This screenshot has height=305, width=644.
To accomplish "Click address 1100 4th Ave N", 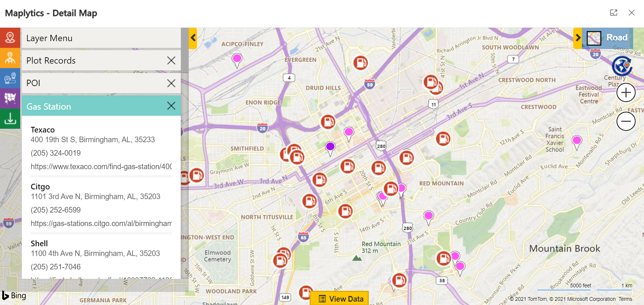I will click(x=95, y=253).
